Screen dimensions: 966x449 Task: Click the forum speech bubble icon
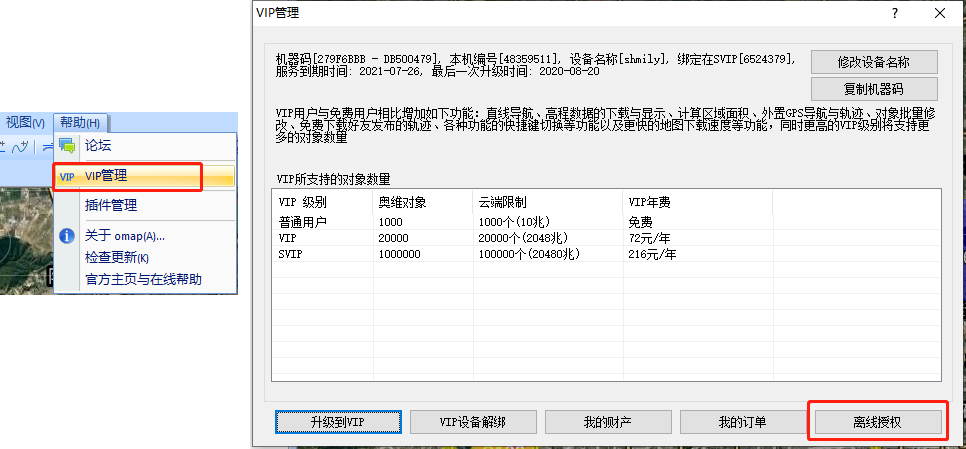click(x=67, y=146)
